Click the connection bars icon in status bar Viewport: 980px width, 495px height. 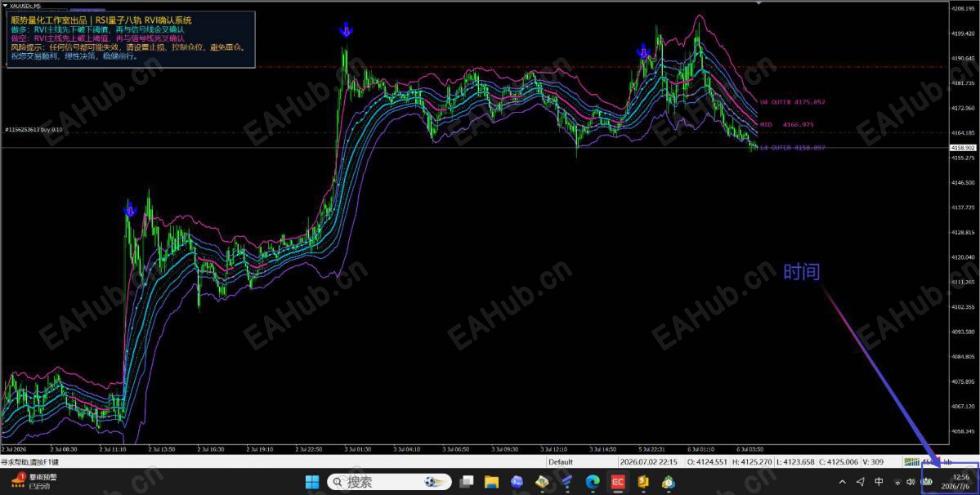[x=911, y=462]
